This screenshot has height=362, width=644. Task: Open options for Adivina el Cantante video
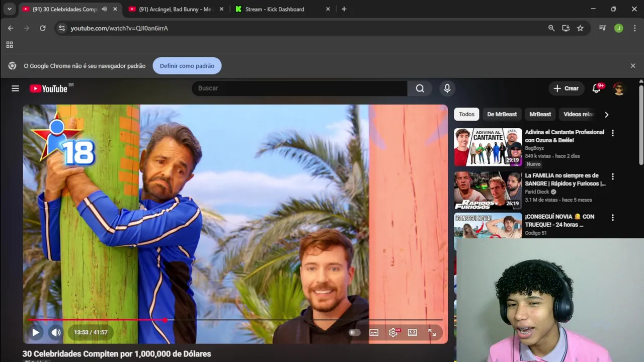[612, 133]
